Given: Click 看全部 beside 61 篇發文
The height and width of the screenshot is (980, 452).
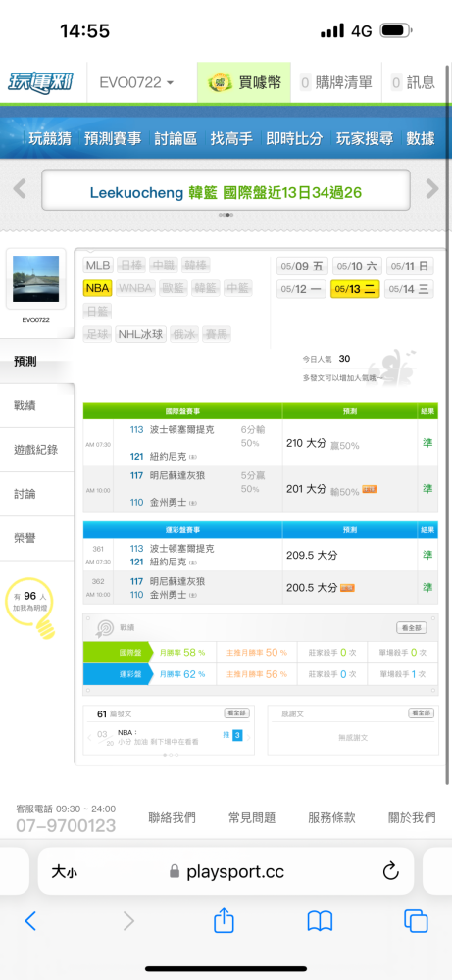Looking at the screenshot, I should 237,712.
